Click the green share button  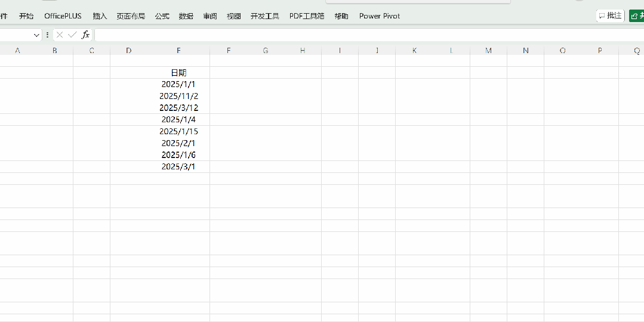636,16
